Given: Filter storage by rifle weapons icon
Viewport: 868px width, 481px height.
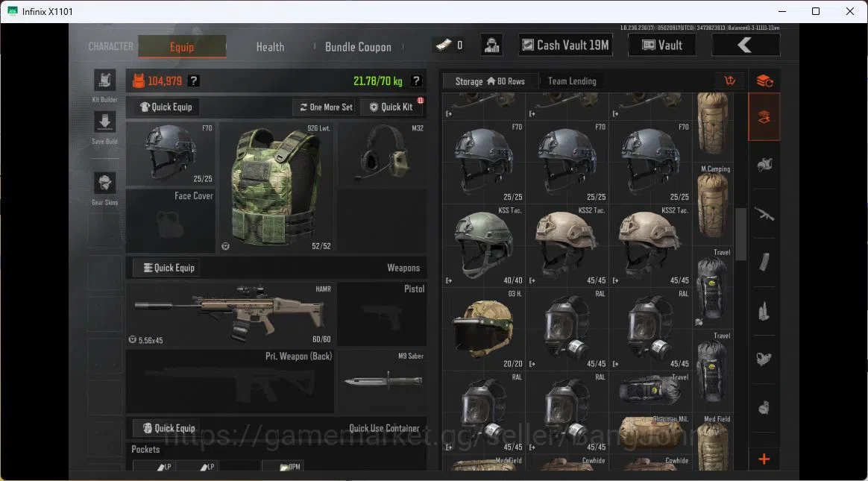Looking at the screenshot, I should point(764,214).
